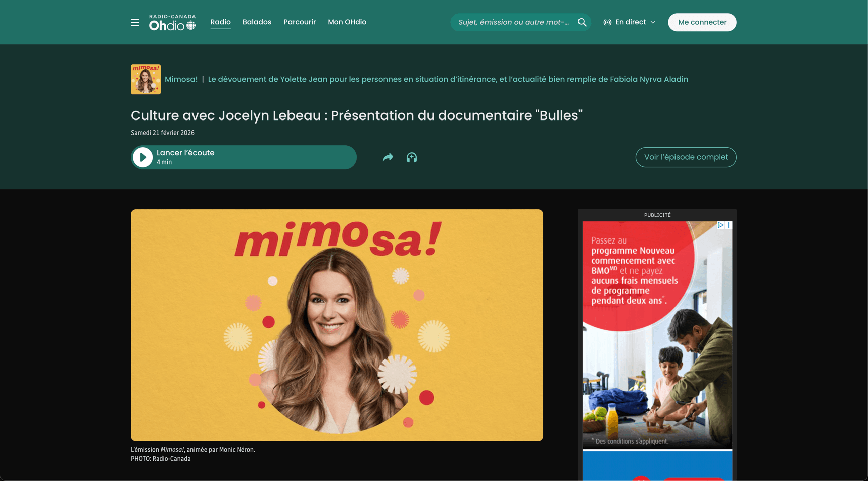This screenshot has height=481, width=868.
Task: Click the En direct broadcast icon
Action: click(607, 22)
